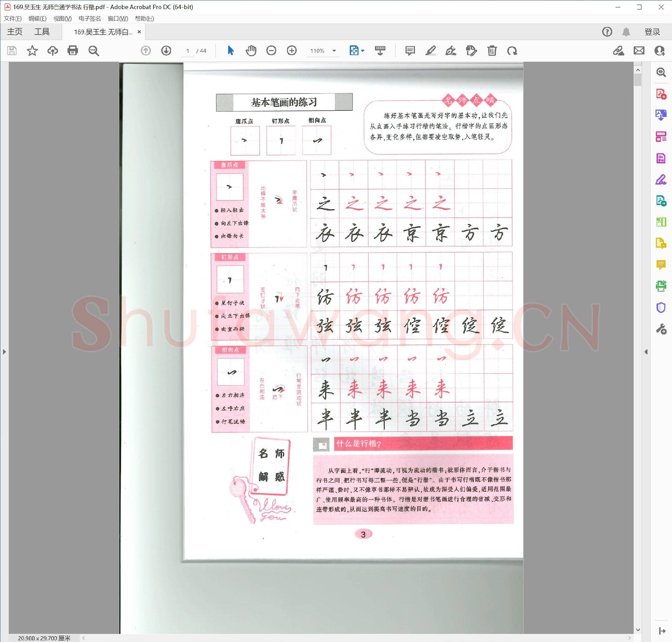The width and height of the screenshot is (672, 642).
Task: Expand the fit page options dropdown
Action: pyautogui.click(x=363, y=51)
